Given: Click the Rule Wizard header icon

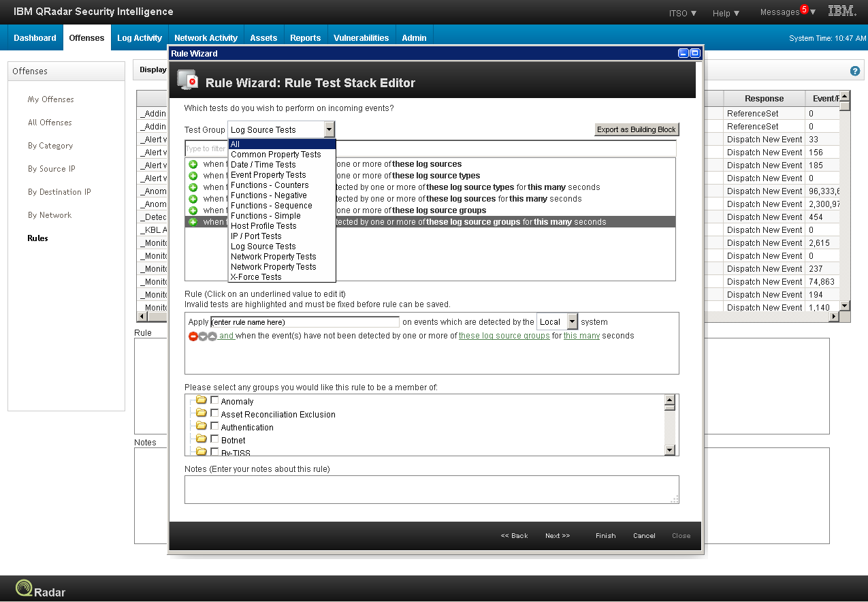Looking at the screenshot, I should tap(187, 80).
